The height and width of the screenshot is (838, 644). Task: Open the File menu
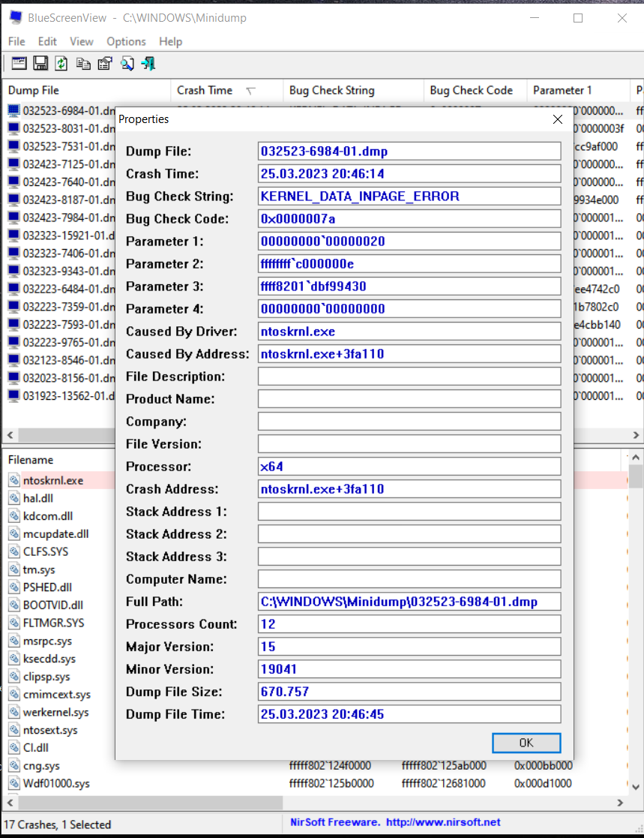[x=16, y=41]
